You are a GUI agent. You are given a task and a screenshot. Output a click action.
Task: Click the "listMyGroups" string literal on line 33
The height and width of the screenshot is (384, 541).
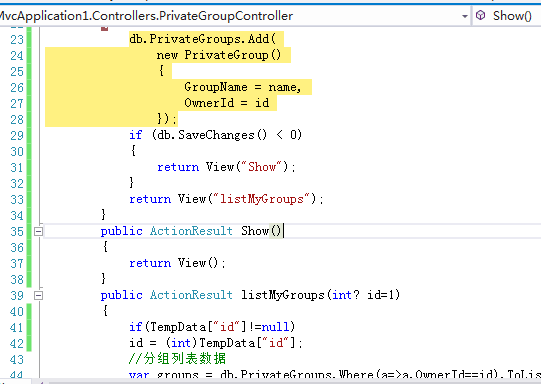[x=262, y=199]
